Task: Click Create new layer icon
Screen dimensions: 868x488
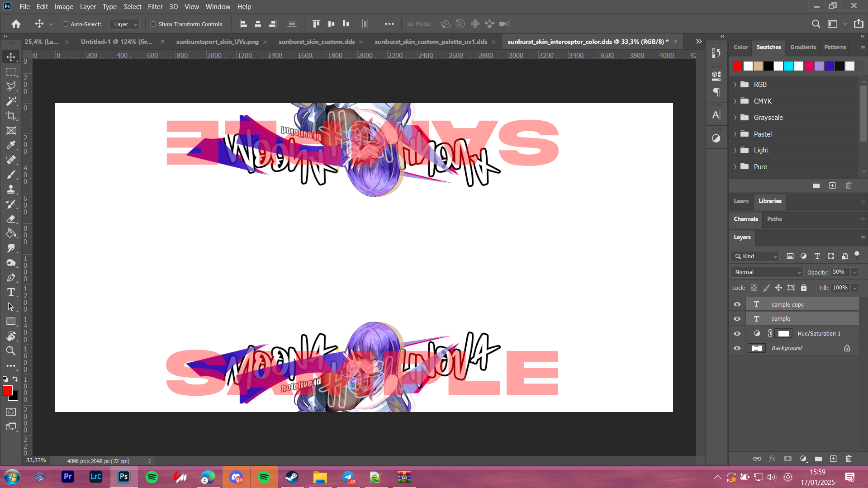Action: [x=833, y=459]
